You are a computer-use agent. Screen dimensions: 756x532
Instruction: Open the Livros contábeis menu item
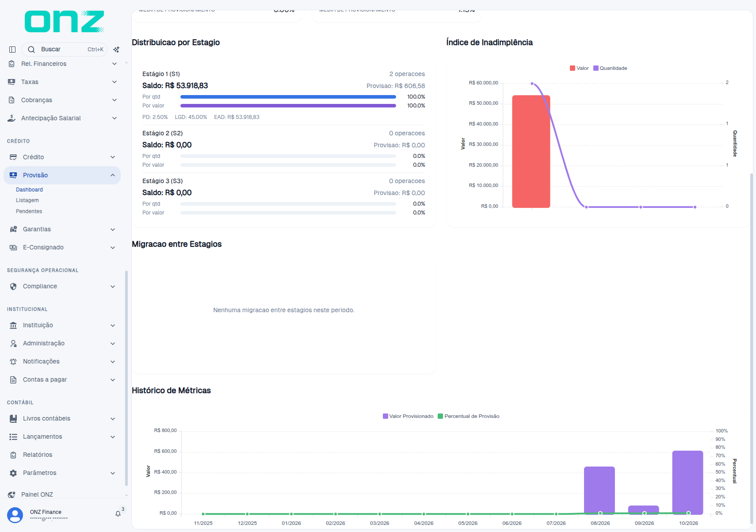[62, 418]
